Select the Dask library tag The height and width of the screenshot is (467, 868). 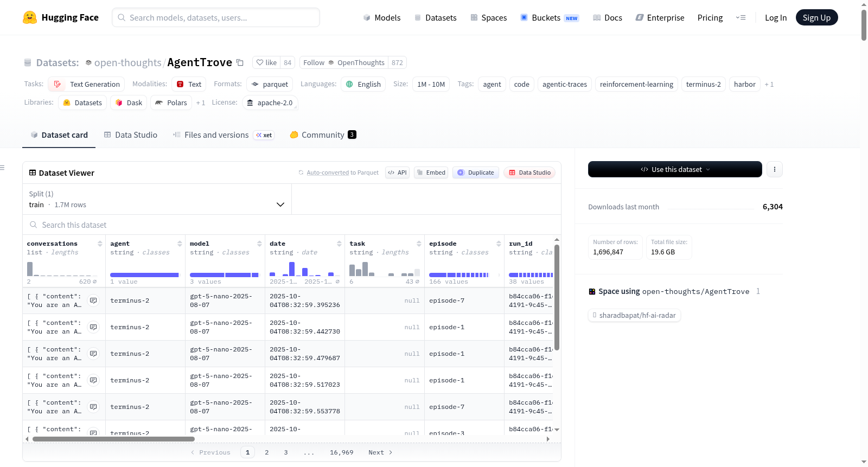129,103
